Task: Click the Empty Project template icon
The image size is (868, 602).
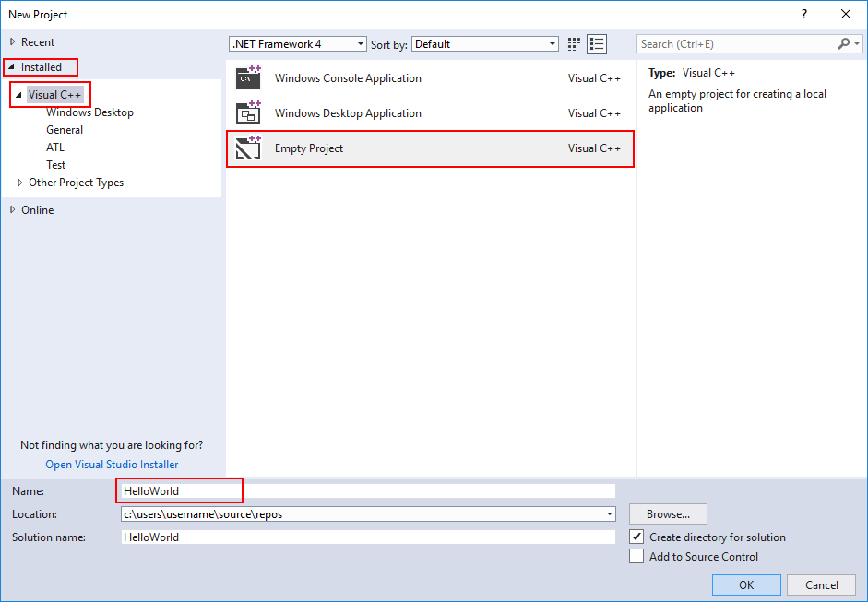Action: point(248,148)
